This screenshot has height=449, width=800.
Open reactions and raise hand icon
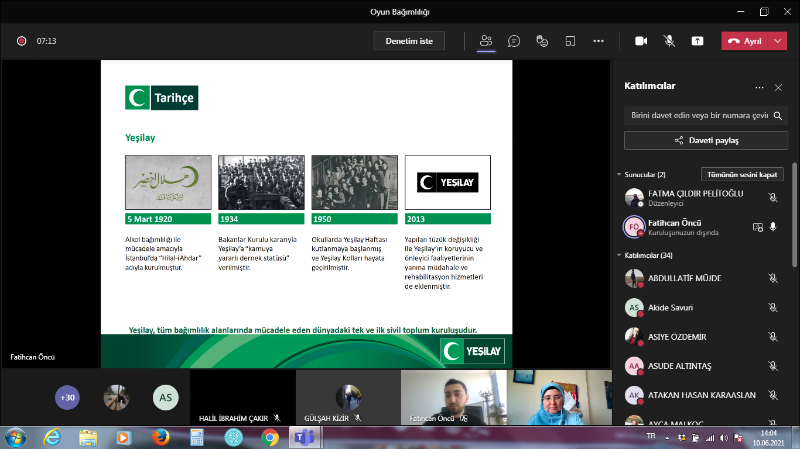(542, 41)
